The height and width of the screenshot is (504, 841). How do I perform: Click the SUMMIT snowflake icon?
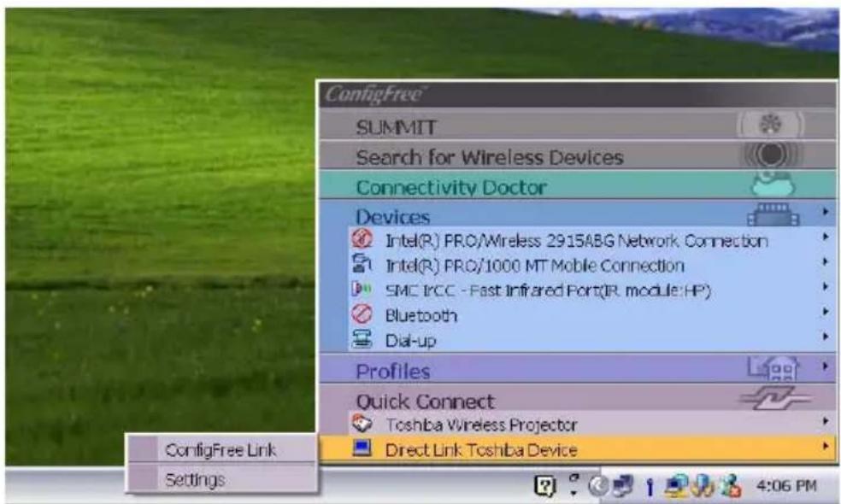(x=771, y=125)
